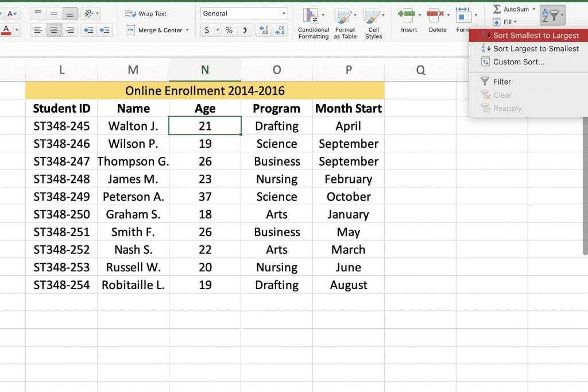Select the cell containing Peterson A.
The height and width of the screenshot is (392, 588).
click(133, 197)
